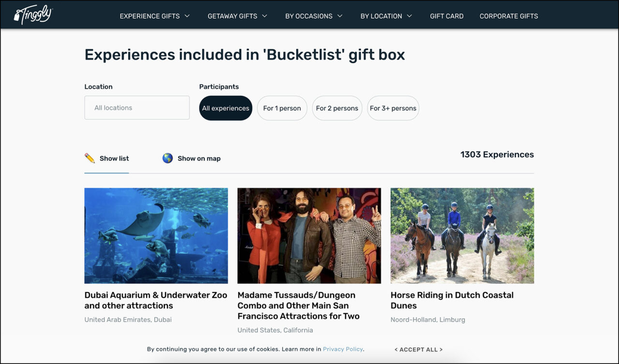Expand the Experience Gifts dropdown
The height and width of the screenshot is (364, 619).
154,15
